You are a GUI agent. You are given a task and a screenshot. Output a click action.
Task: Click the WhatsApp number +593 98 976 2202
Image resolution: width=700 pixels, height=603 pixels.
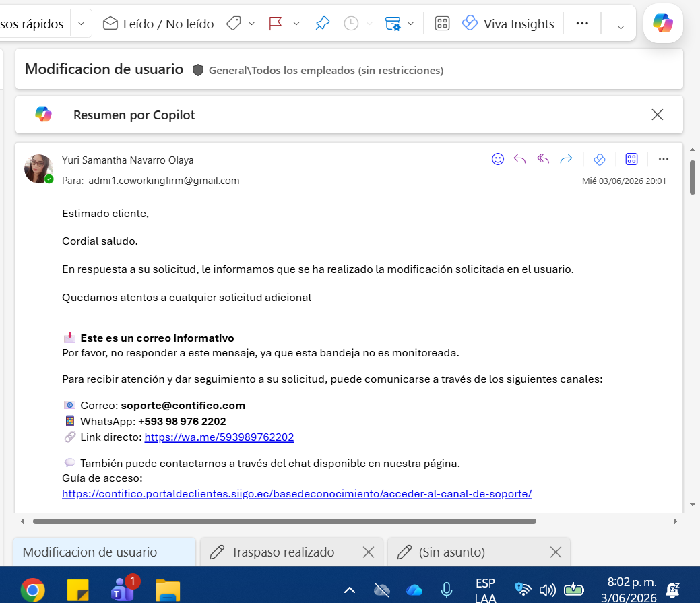tap(182, 421)
